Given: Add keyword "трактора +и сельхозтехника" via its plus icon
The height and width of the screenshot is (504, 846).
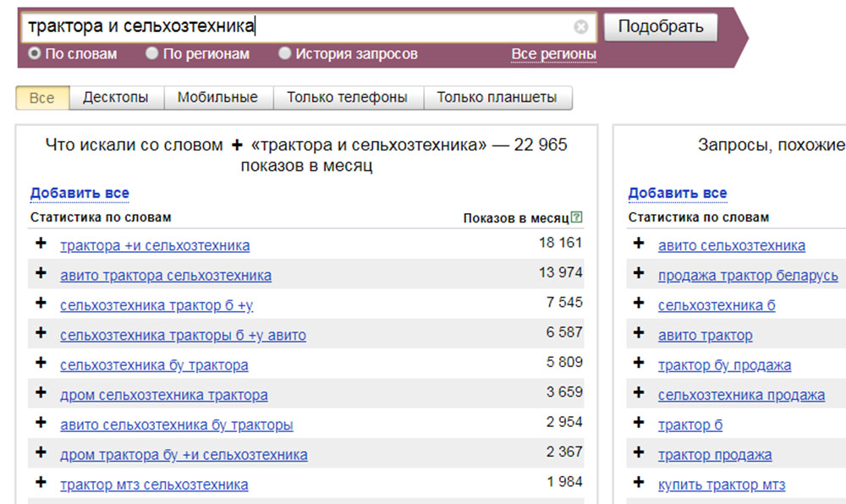Looking at the screenshot, I should tap(41, 245).
